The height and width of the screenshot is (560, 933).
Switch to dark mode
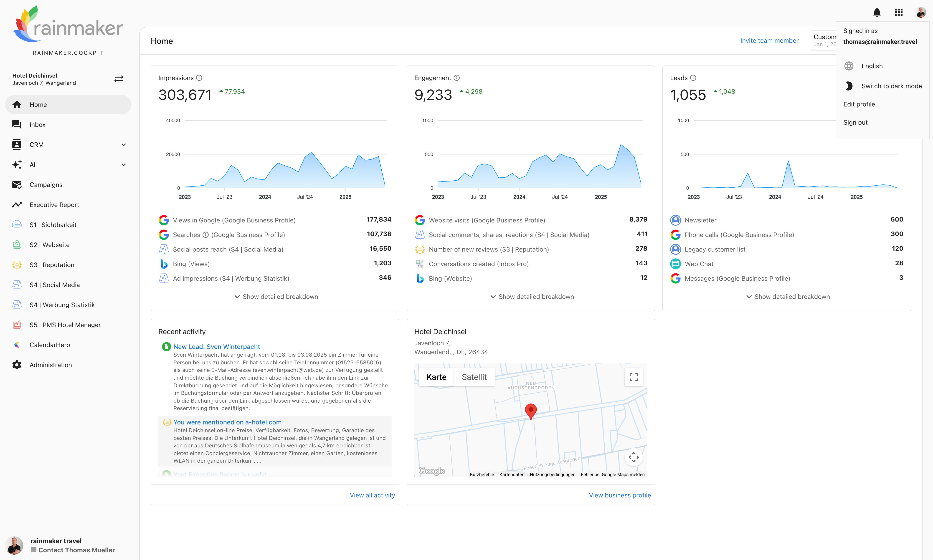coord(891,86)
